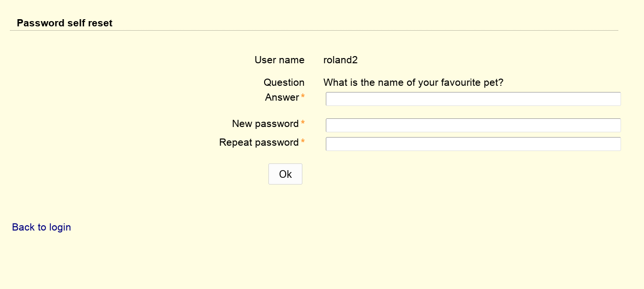Click the dotted line under the page heading
The height and width of the screenshot is (289, 644).
point(314,31)
